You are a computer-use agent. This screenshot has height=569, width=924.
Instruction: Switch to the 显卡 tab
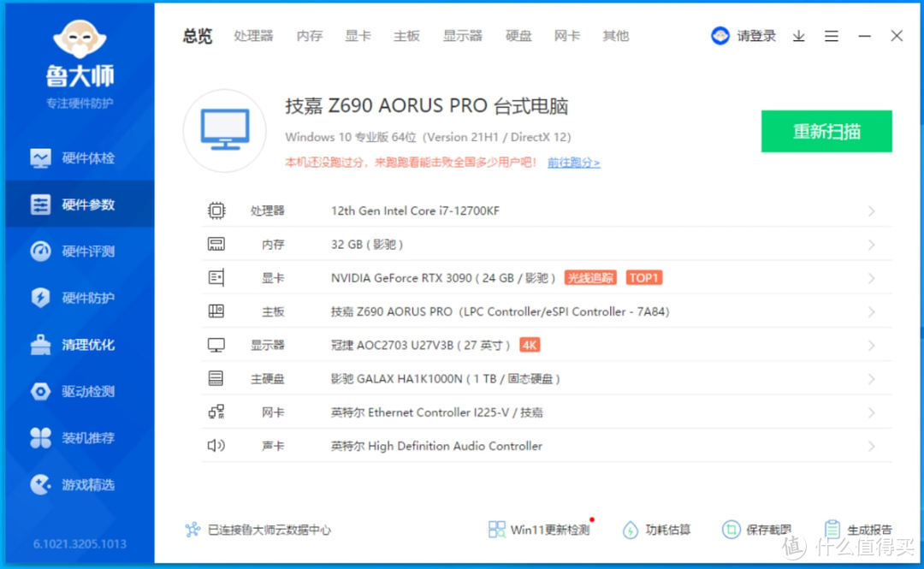click(x=357, y=36)
